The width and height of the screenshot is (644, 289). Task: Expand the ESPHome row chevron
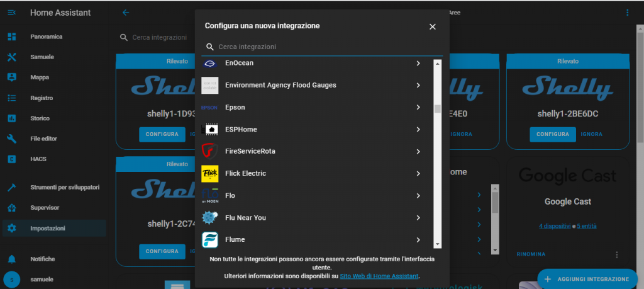[418, 130]
